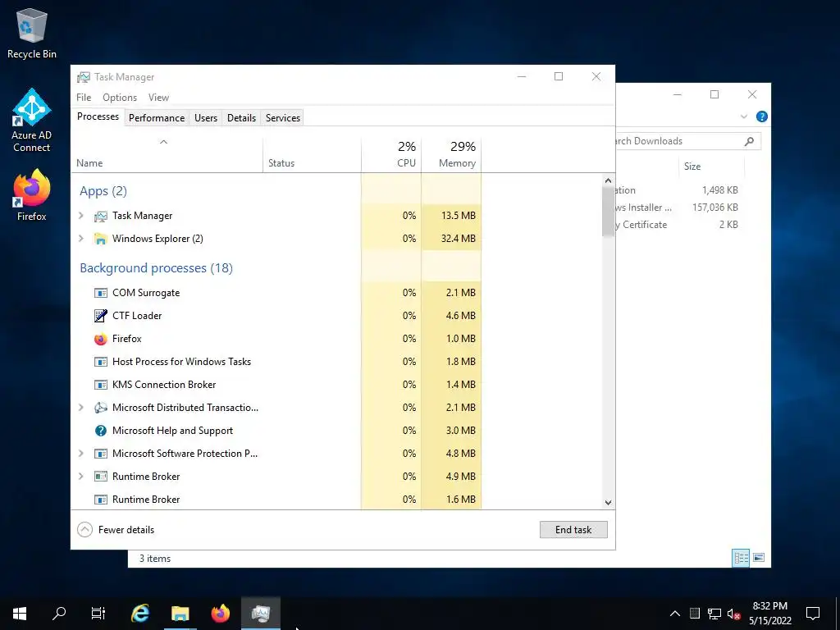Click Explorer help question mark icon
The height and width of the screenshot is (630, 840).
pyautogui.click(x=762, y=116)
